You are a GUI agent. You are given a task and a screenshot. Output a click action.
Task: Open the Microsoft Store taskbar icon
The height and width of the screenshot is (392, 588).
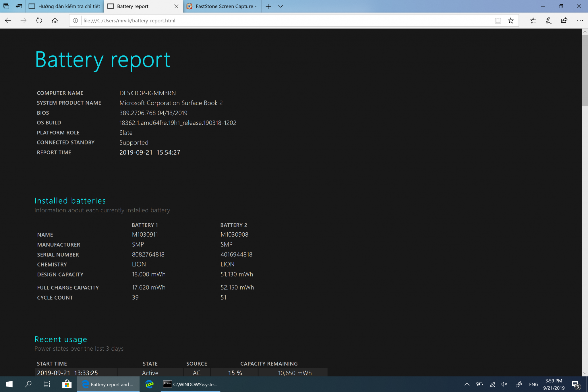pos(67,384)
